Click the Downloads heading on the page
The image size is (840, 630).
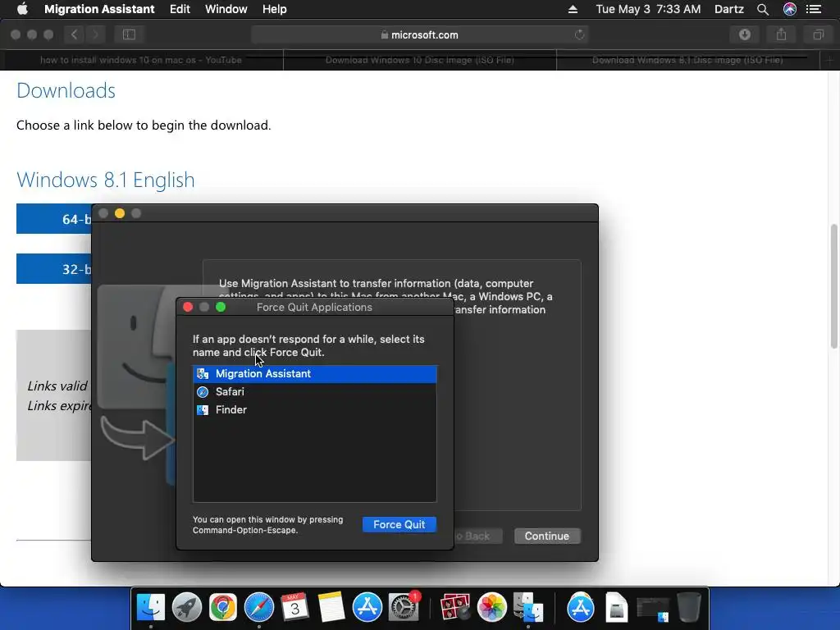66,90
